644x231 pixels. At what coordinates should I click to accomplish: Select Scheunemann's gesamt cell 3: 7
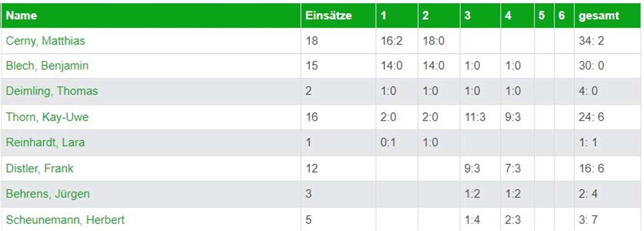(607, 219)
